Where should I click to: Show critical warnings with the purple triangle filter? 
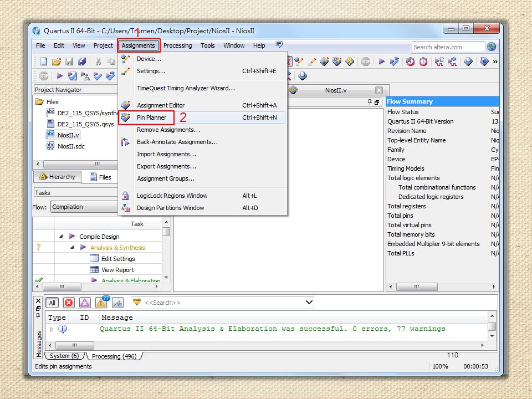coord(85,303)
